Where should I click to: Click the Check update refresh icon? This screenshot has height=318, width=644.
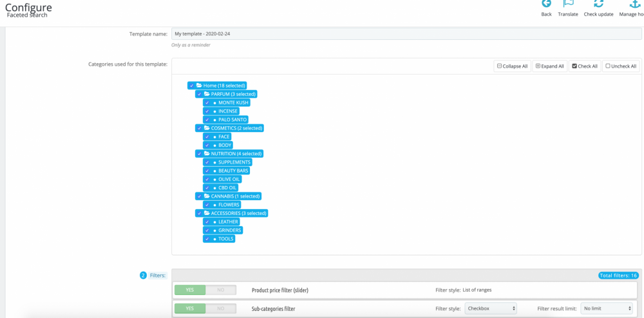click(598, 3)
